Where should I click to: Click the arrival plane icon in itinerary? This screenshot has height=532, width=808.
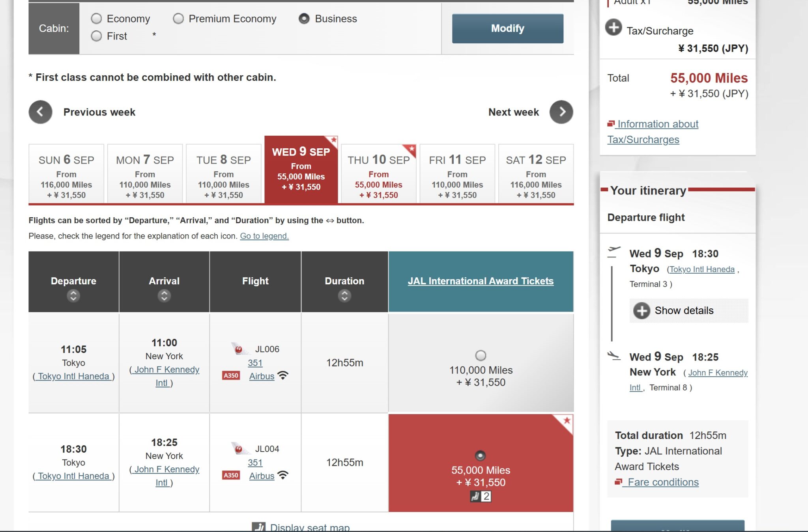pos(614,356)
